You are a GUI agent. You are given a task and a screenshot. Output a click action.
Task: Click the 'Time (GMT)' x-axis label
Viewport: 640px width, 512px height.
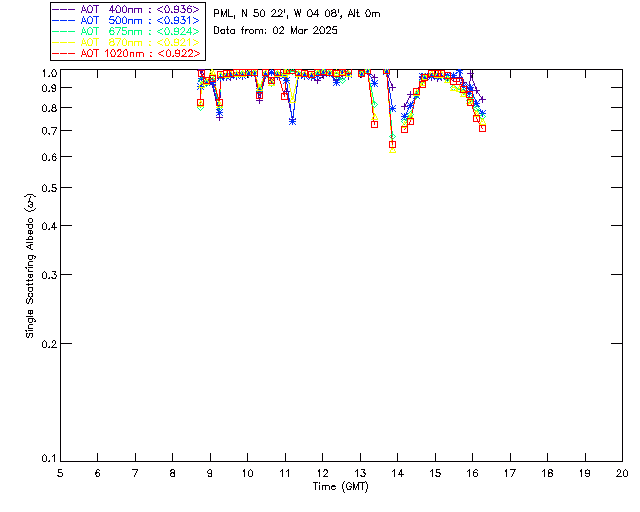point(341,486)
